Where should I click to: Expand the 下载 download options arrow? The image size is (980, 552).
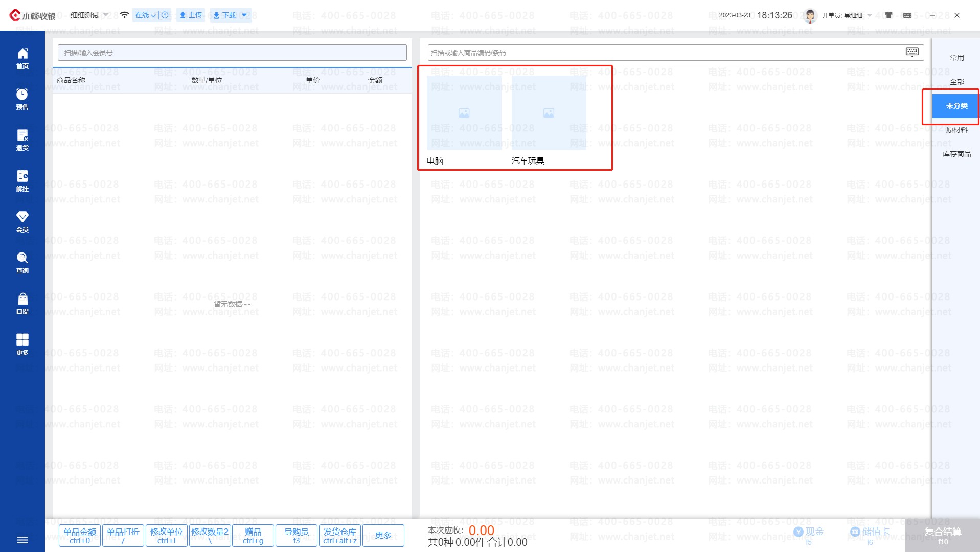pyautogui.click(x=245, y=15)
